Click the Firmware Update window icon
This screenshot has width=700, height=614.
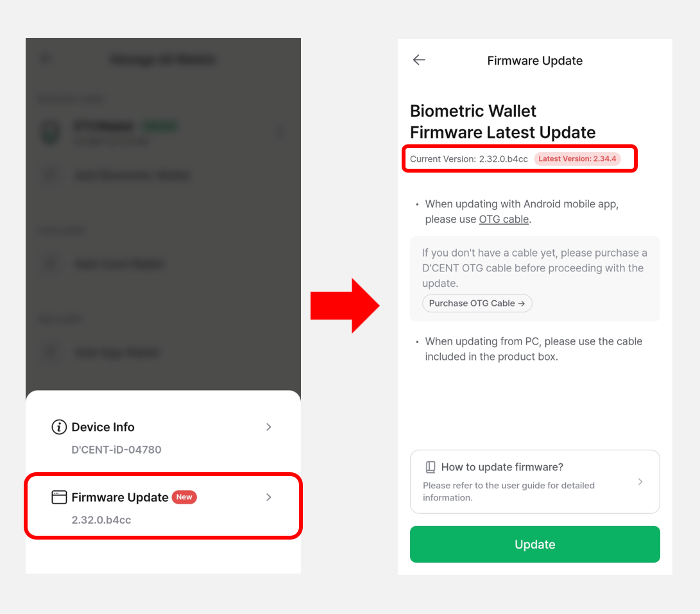[59, 497]
